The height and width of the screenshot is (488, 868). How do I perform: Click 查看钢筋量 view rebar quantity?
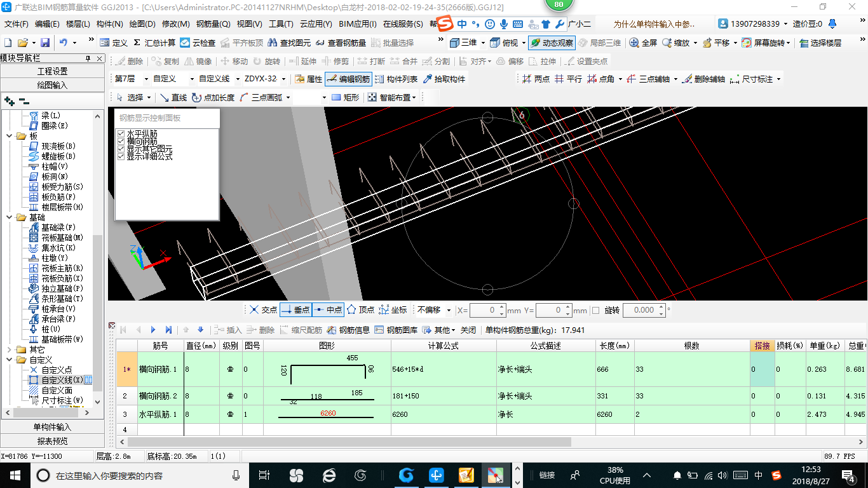[x=341, y=43]
